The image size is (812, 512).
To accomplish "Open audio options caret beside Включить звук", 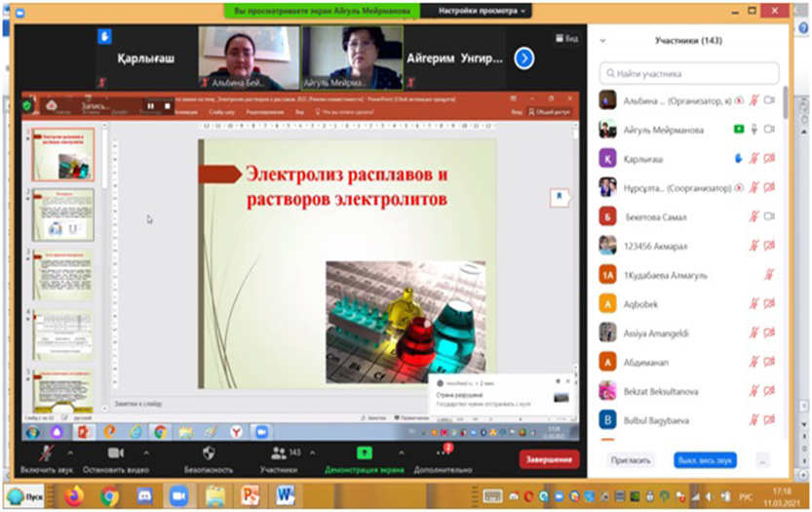I will point(70,453).
